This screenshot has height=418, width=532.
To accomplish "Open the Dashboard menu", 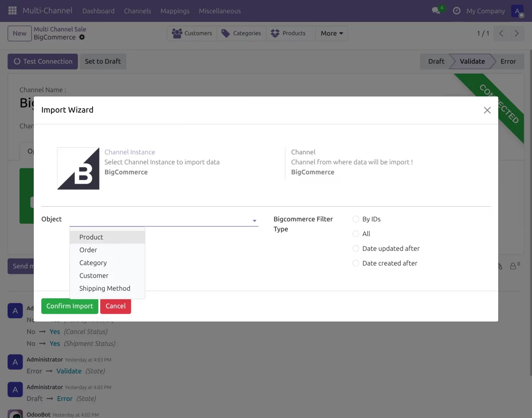I will click(x=98, y=11).
